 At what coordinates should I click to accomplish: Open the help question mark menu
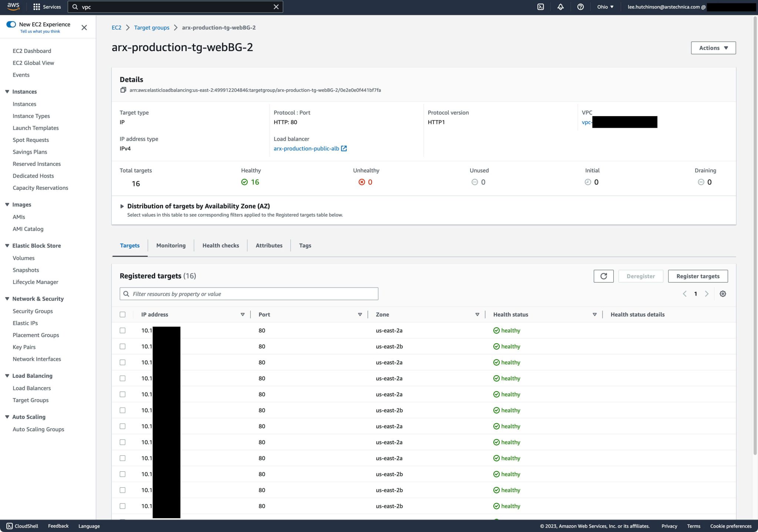point(580,7)
